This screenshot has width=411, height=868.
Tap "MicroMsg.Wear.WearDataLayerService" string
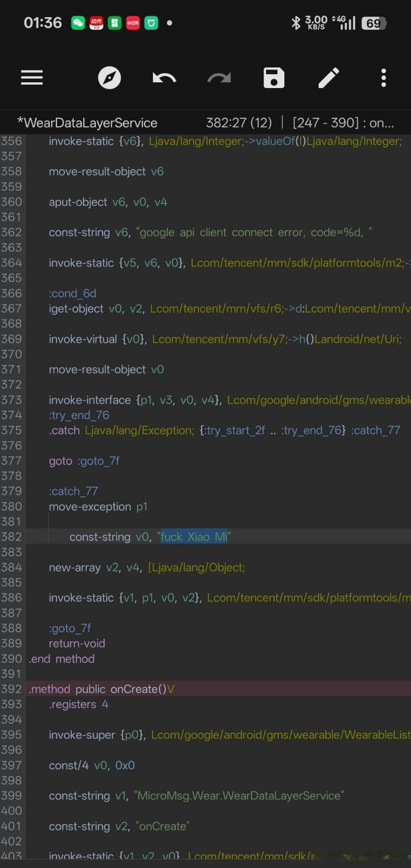(239, 796)
